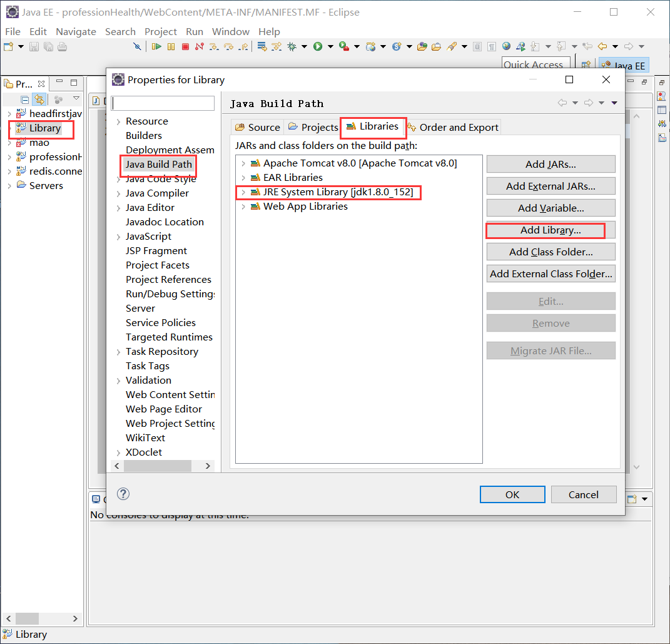670x644 pixels.
Task: Expand the Task Repository category
Action: (118, 352)
